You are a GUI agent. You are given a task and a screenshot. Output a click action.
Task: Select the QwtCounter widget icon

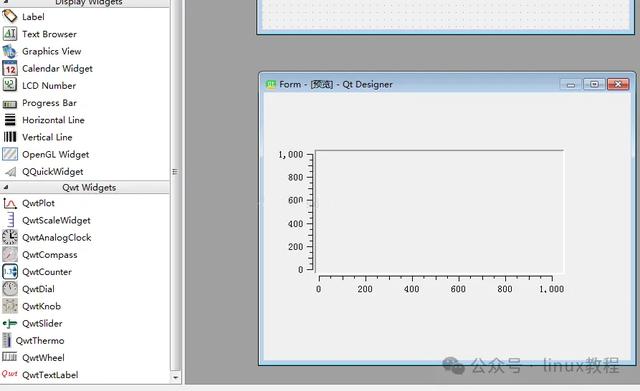pos(10,272)
